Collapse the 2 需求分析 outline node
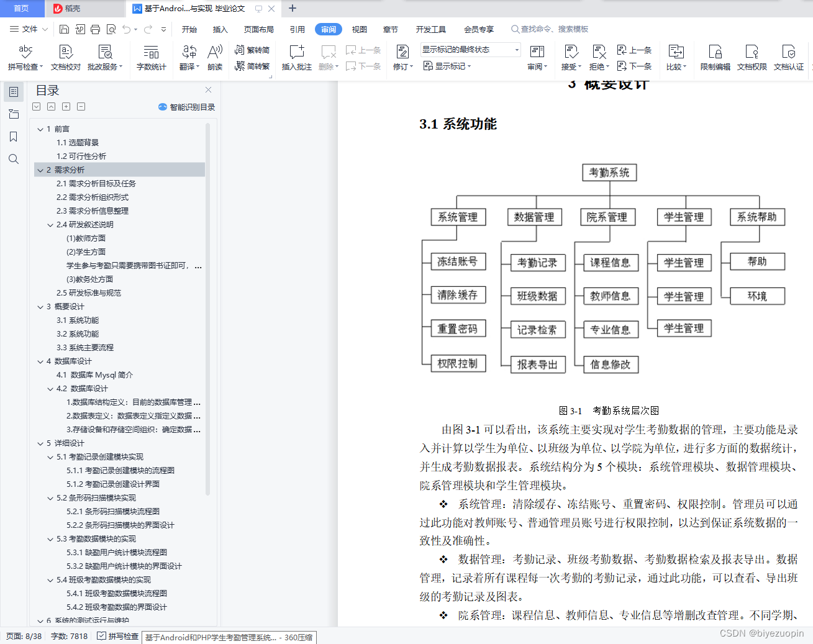The width and height of the screenshot is (813, 644). pos(40,170)
